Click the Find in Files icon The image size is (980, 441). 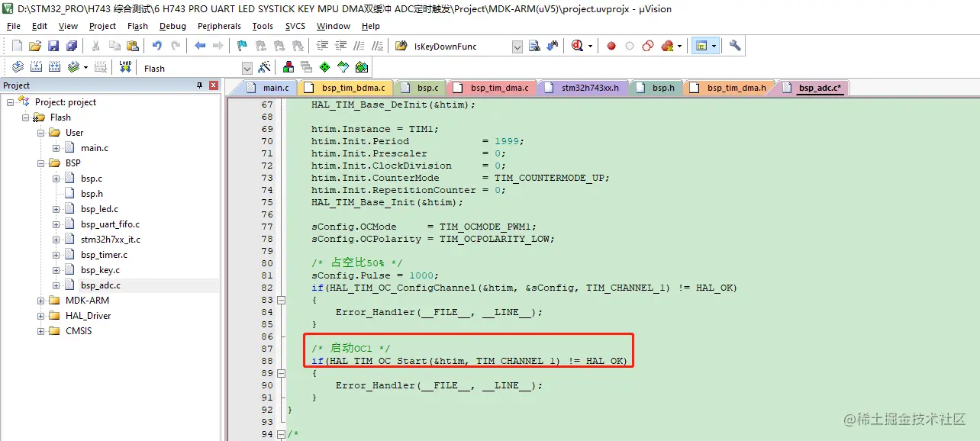(401, 46)
